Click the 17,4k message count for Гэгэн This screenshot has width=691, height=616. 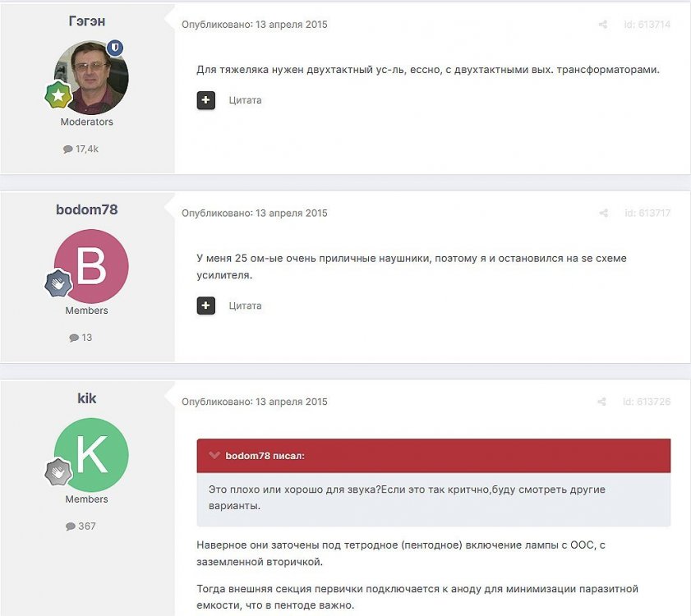(81, 149)
